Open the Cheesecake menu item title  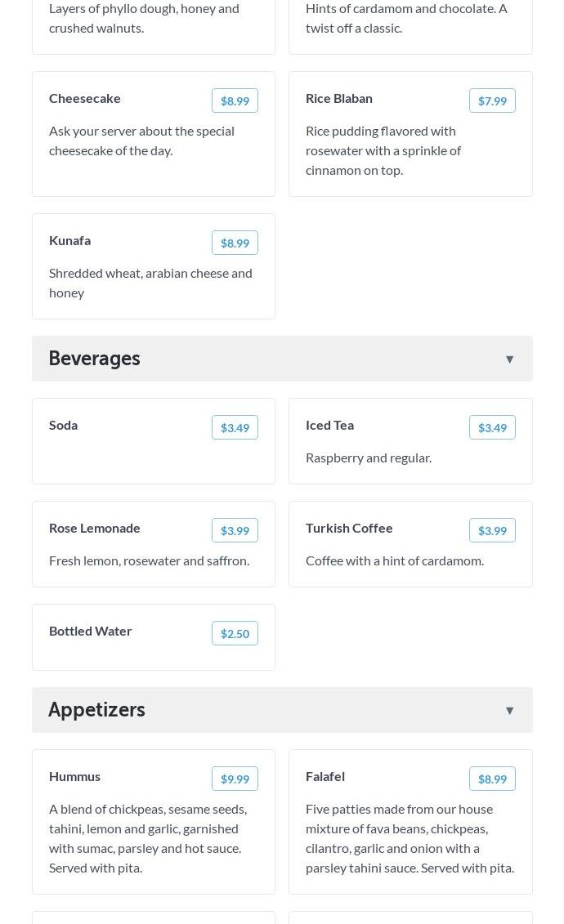[x=85, y=98]
